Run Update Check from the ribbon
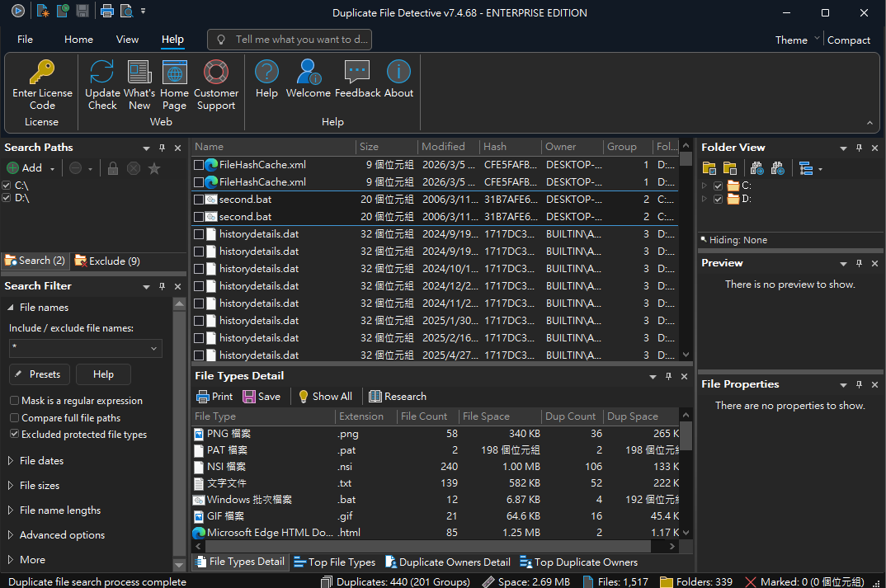Image resolution: width=886 pixels, height=588 pixels. [102, 73]
